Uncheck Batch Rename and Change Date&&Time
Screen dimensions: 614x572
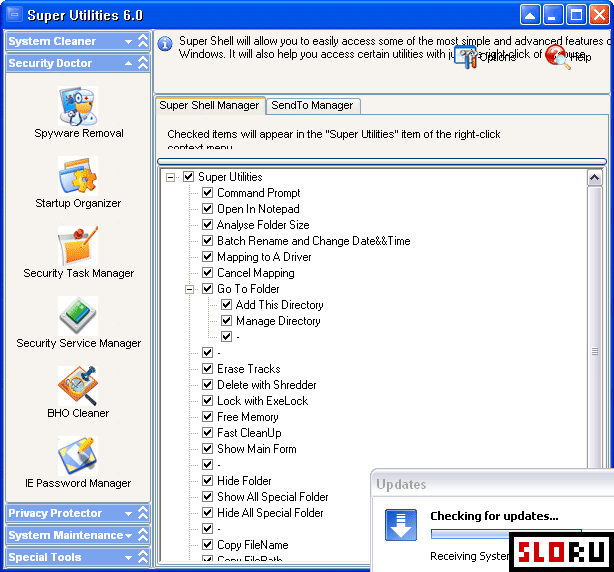coord(208,241)
